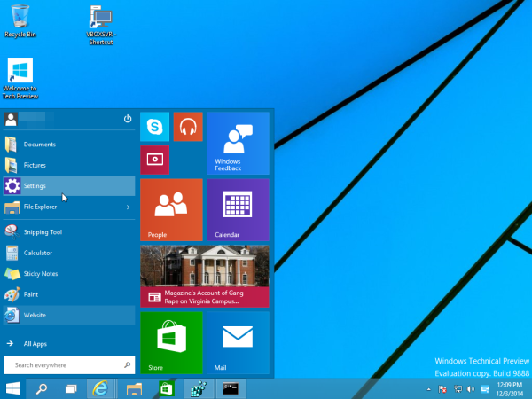This screenshot has height=399, width=532.
Task: Open Settings from the Start menu
Action: pyautogui.click(x=35, y=186)
